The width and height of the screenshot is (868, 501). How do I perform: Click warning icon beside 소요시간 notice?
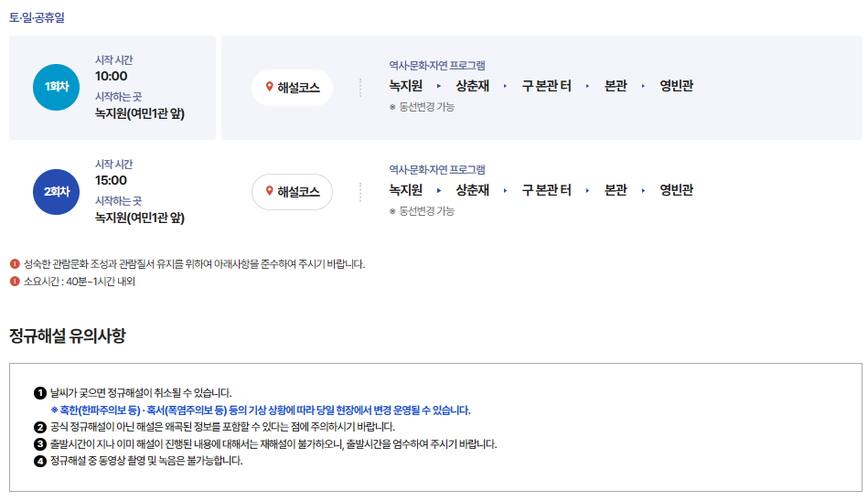pos(15,282)
